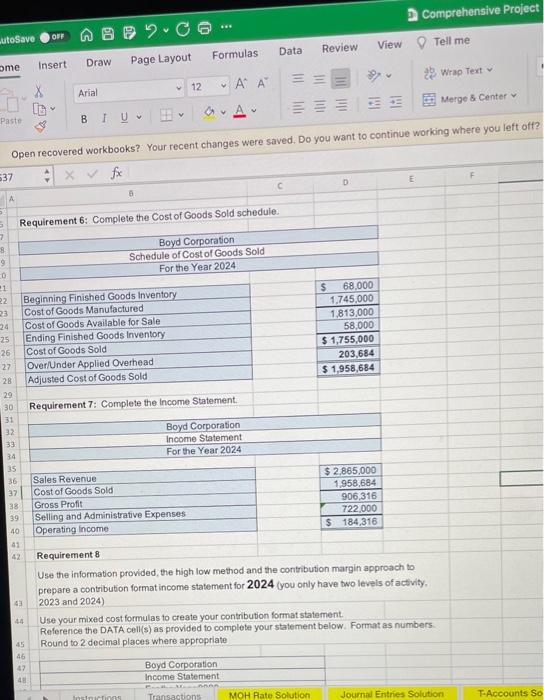The image size is (544, 700).
Task: Open the Review tab
Action: coord(340,48)
